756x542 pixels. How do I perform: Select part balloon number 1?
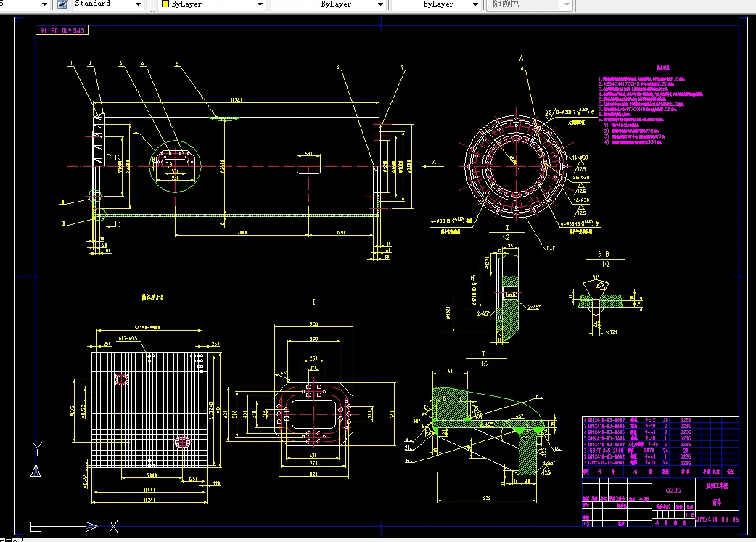[x=71, y=63]
